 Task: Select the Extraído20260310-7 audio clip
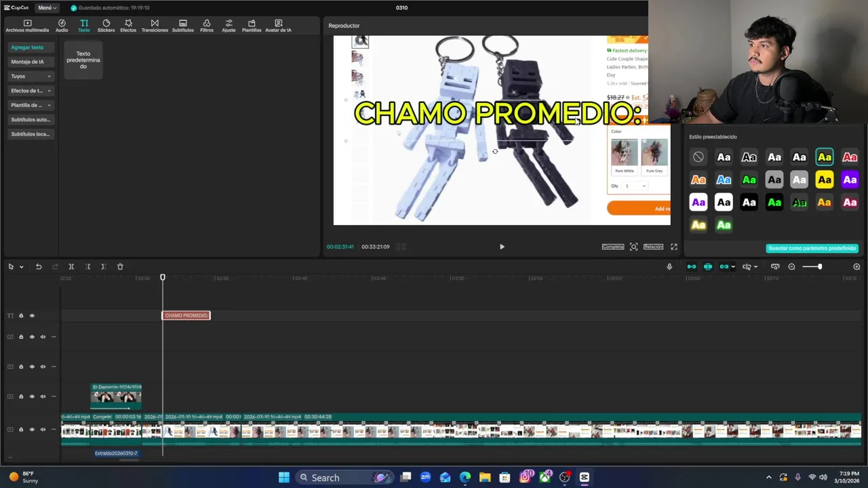point(116,453)
